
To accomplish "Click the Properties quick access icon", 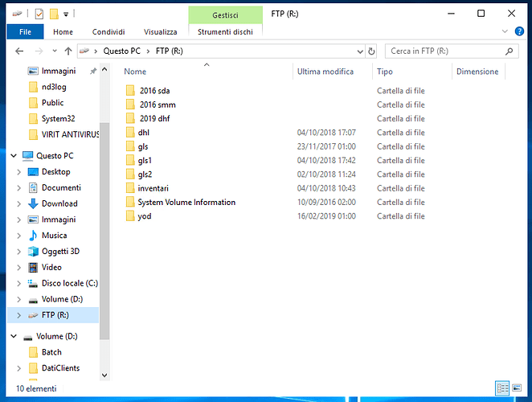I will pos(39,14).
